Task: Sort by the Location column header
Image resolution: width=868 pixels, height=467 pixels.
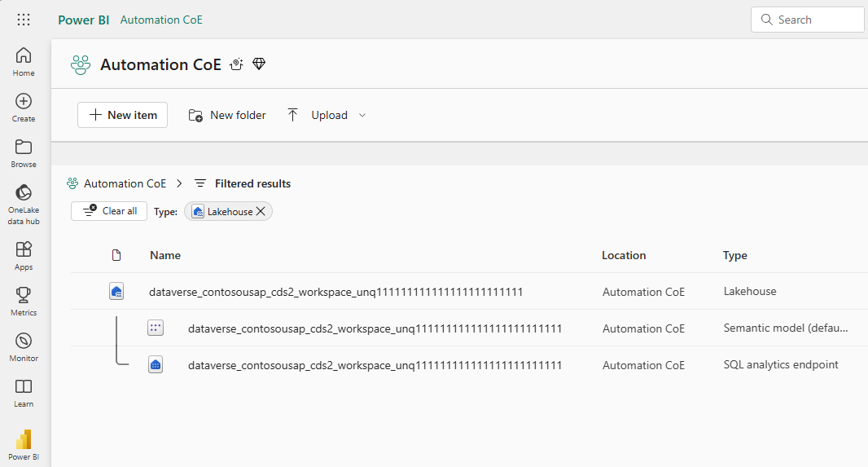Action: (x=624, y=255)
